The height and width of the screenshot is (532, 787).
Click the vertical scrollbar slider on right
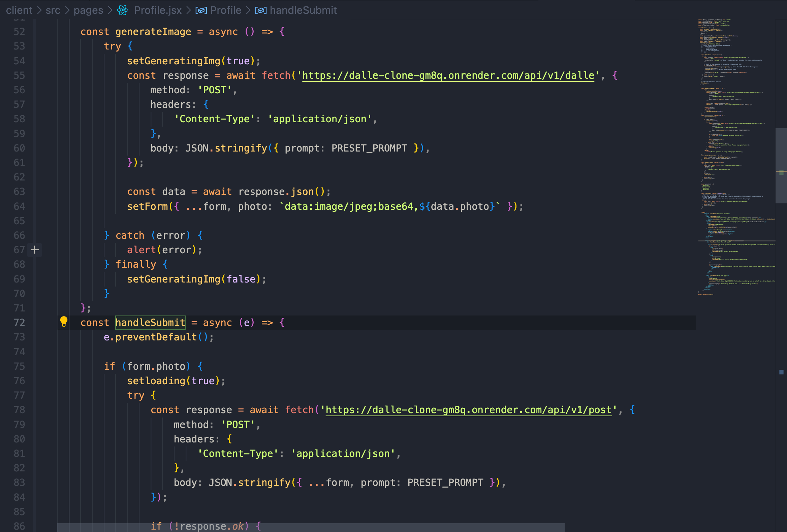(781, 165)
